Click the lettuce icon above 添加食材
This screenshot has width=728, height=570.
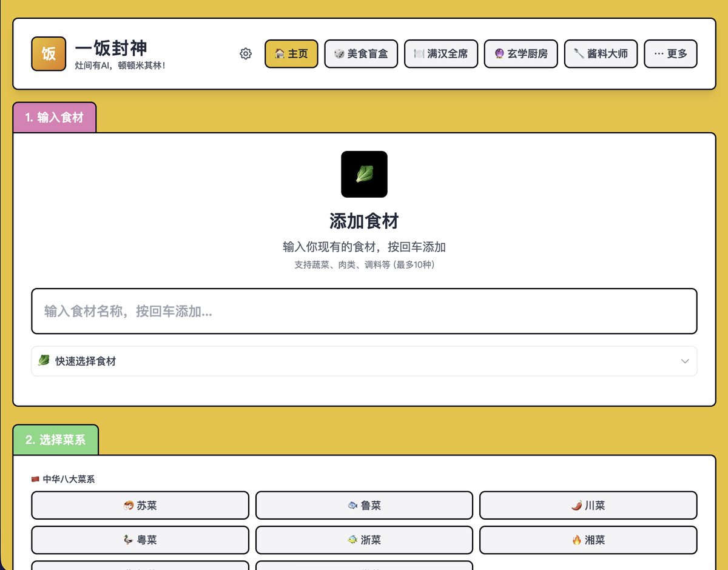coord(364,174)
